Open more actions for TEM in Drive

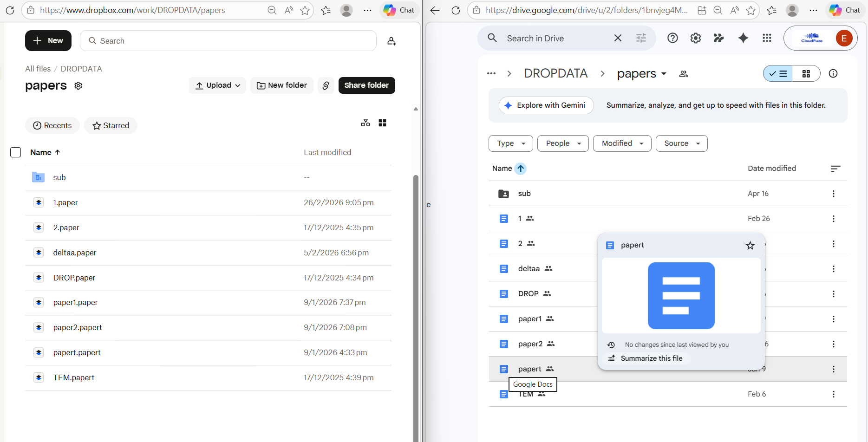(x=834, y=394)
